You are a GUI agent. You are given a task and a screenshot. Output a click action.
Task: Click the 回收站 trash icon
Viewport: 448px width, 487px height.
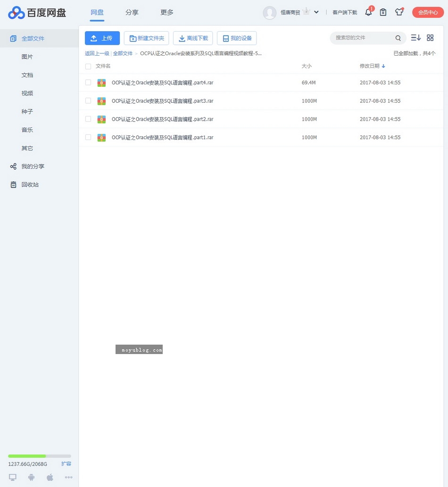coord(13,185)
